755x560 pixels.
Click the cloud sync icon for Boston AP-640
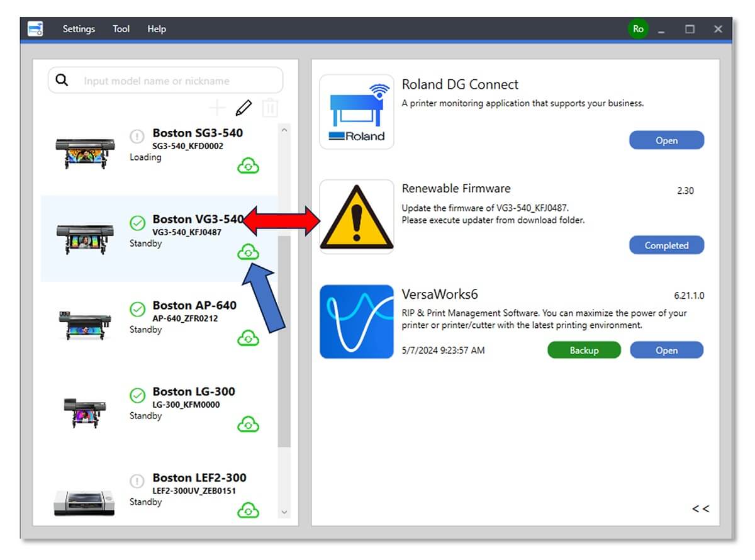(249, 339)
